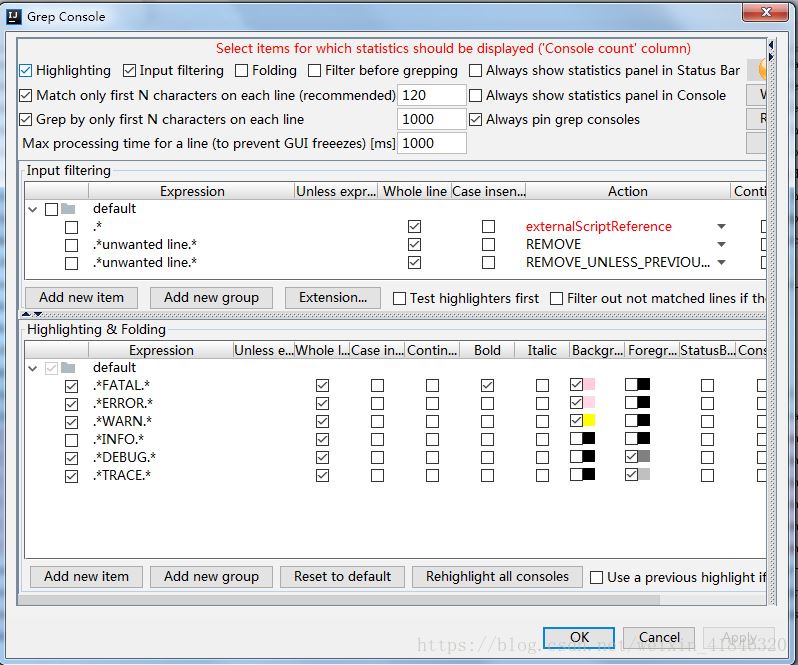This screenshot has height=665, width=798.
Task: Click the Max processing time input field
Action: [x=432, y=143]
